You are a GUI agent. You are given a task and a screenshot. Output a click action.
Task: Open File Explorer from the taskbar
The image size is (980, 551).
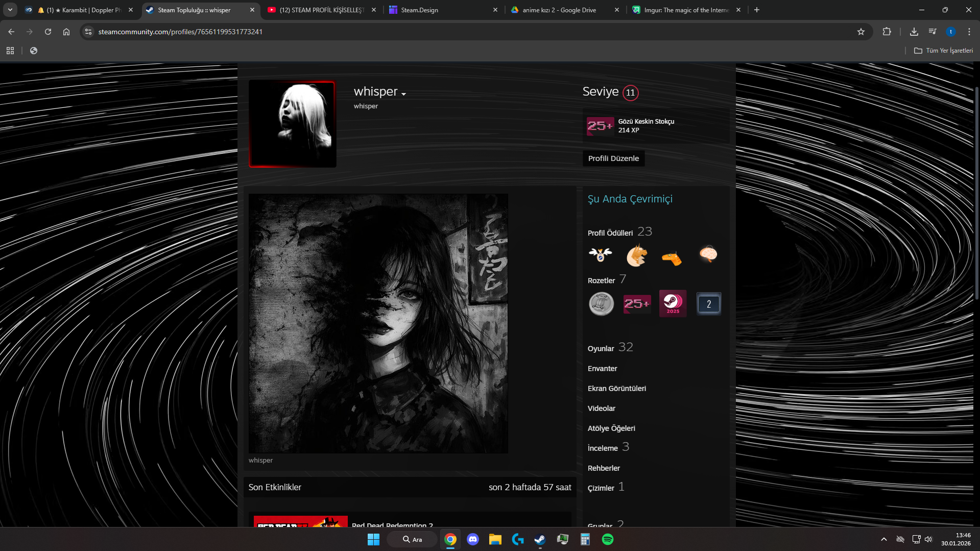pyautogui.click(x=495, y=539)
